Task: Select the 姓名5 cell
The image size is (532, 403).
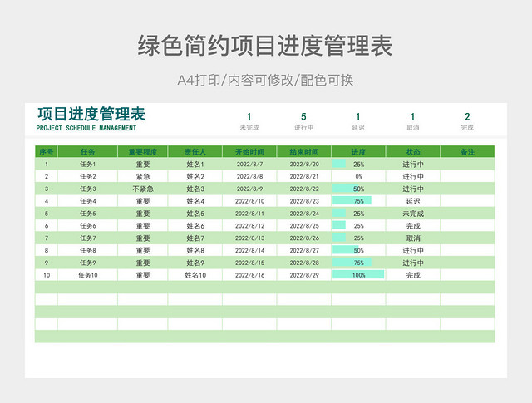Action: [195, 214]
